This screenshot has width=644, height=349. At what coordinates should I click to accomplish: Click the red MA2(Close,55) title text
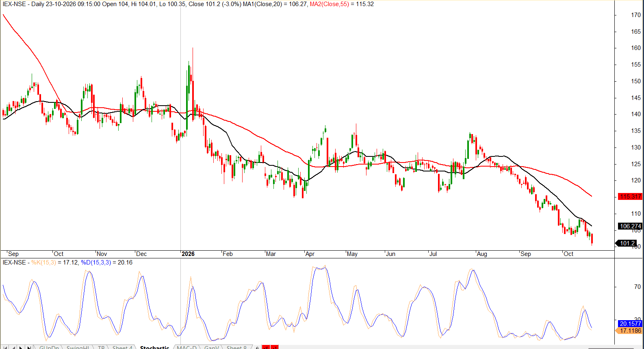click(329, 4)
